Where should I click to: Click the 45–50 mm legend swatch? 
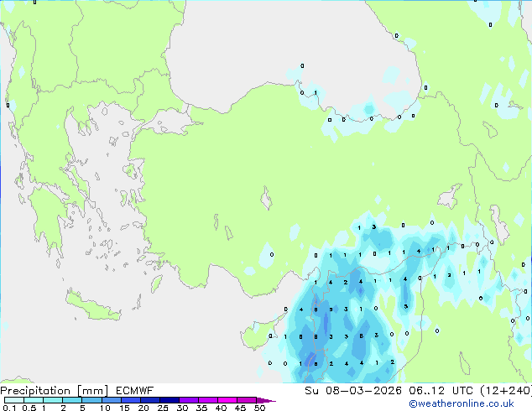pos(247,400)
